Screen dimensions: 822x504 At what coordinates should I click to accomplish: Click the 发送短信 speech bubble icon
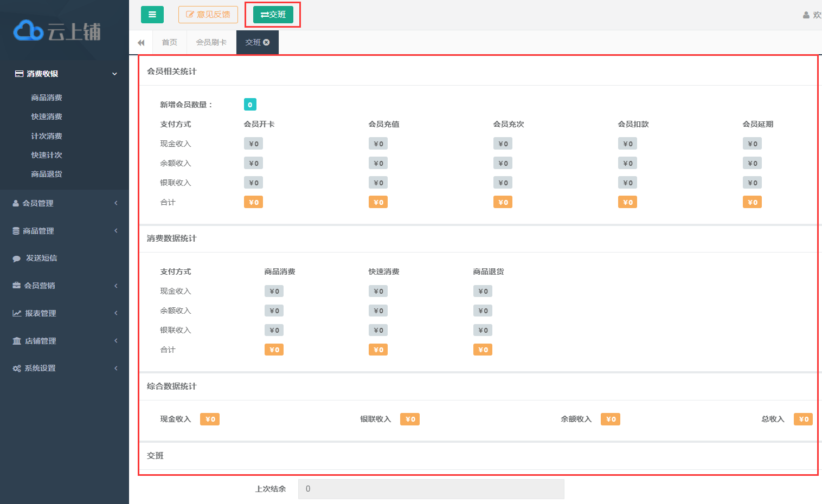point(17,259)
